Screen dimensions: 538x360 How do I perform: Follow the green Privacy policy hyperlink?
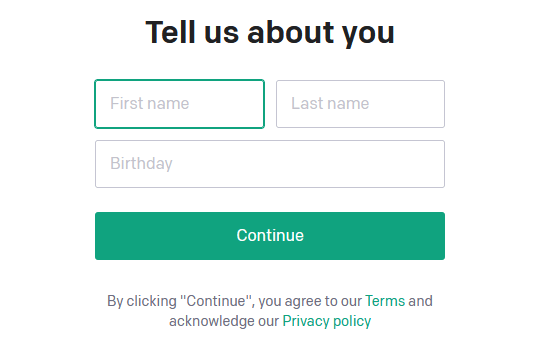[x=327, y=321]
